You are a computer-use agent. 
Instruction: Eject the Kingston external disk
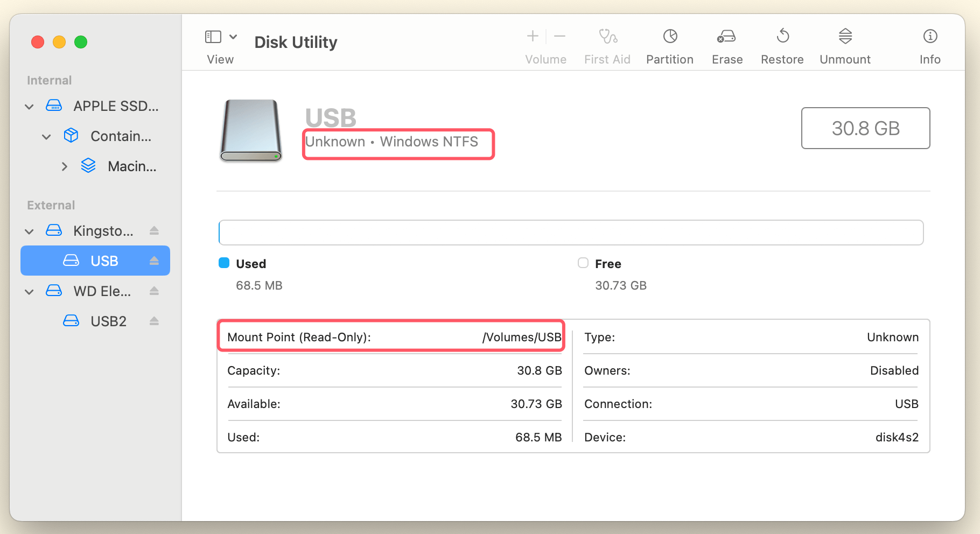tap(155, 230)
